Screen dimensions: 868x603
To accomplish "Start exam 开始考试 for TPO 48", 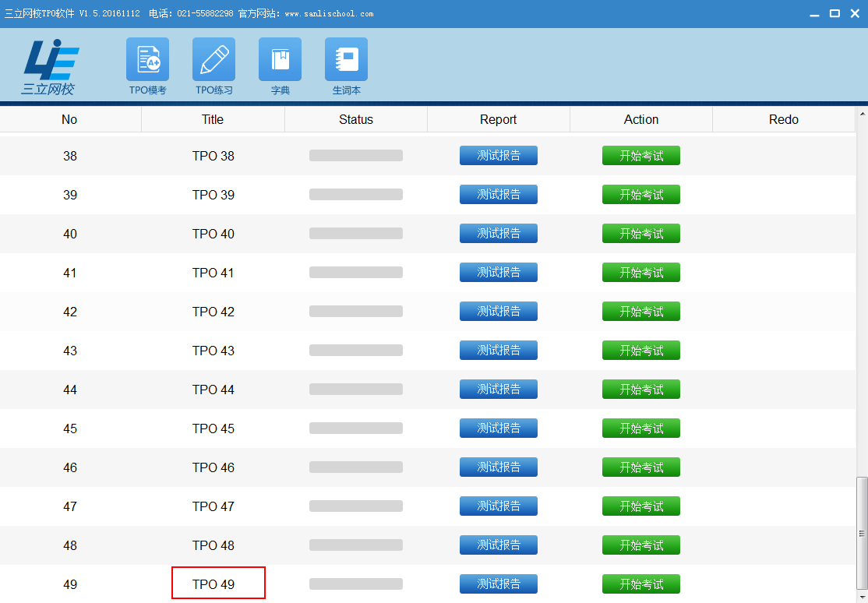I will (641, 545).
